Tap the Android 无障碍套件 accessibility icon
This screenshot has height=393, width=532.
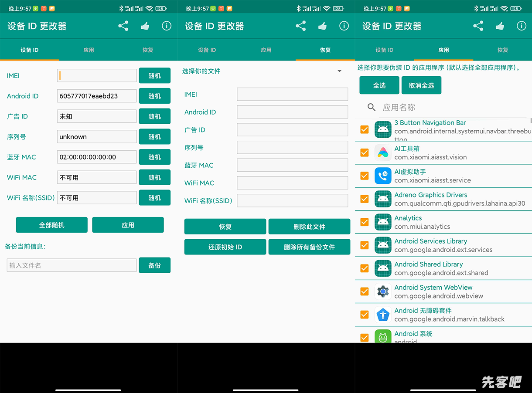tap(383, 315)
